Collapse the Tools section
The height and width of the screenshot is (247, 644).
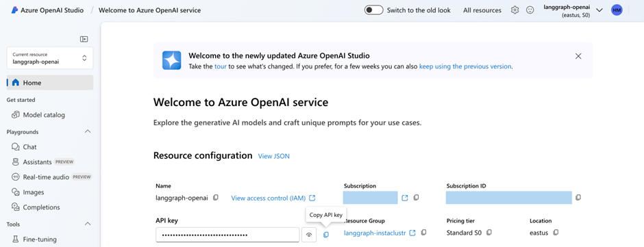pyautogui.click(x=88, y=224)
